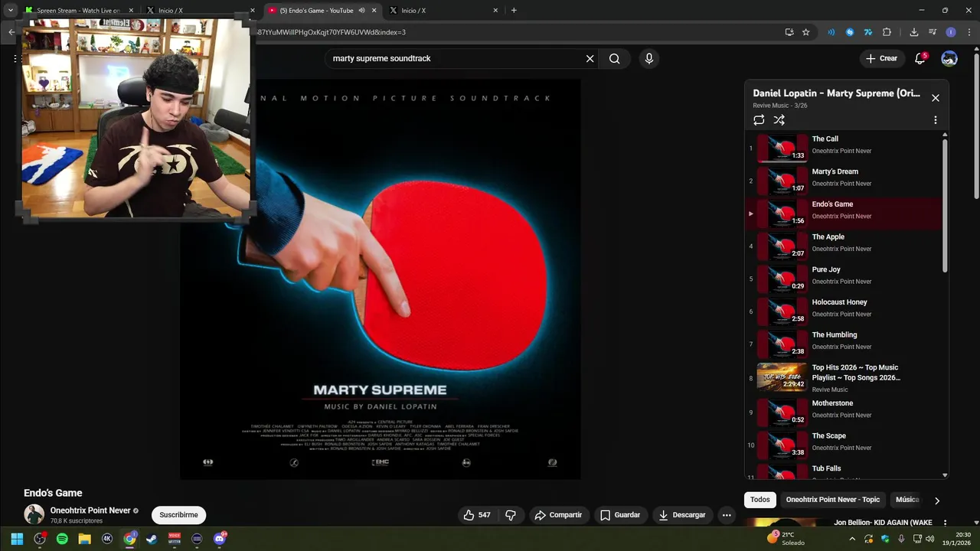Play The Apple in the playlist
This screenshot has height=551, width=980.
coord(843,246)
